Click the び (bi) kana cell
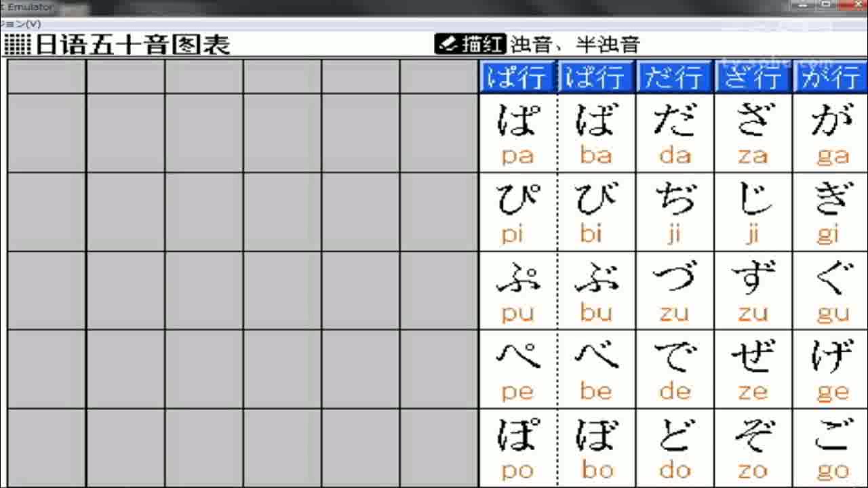This screenshot has width=868, height=488. [597, 212]
